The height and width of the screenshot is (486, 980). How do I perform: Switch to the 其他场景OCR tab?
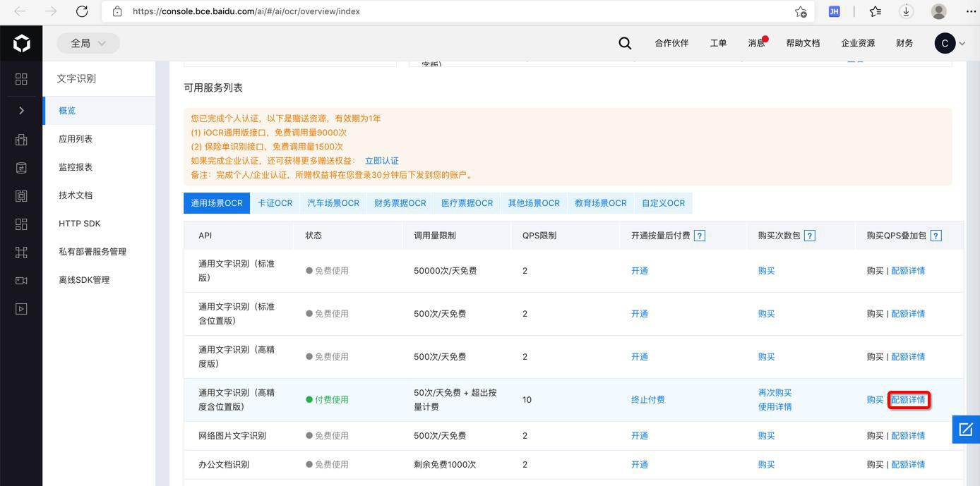point(534,203)
